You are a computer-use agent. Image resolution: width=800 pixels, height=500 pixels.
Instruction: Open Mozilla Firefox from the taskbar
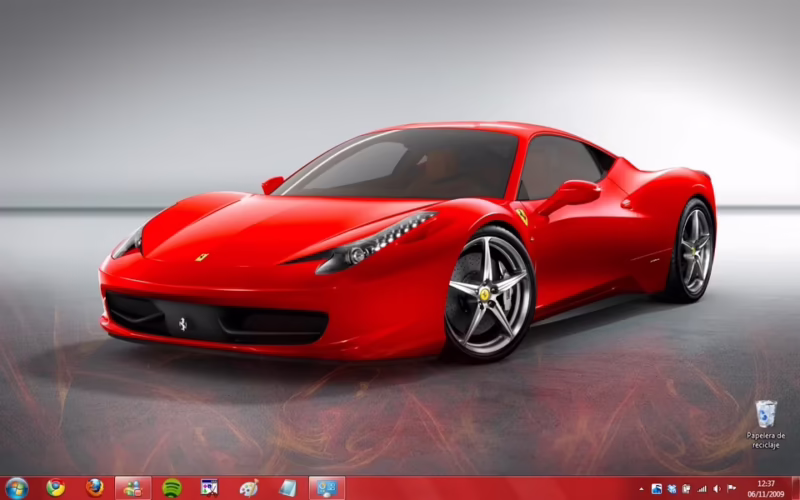95,487
